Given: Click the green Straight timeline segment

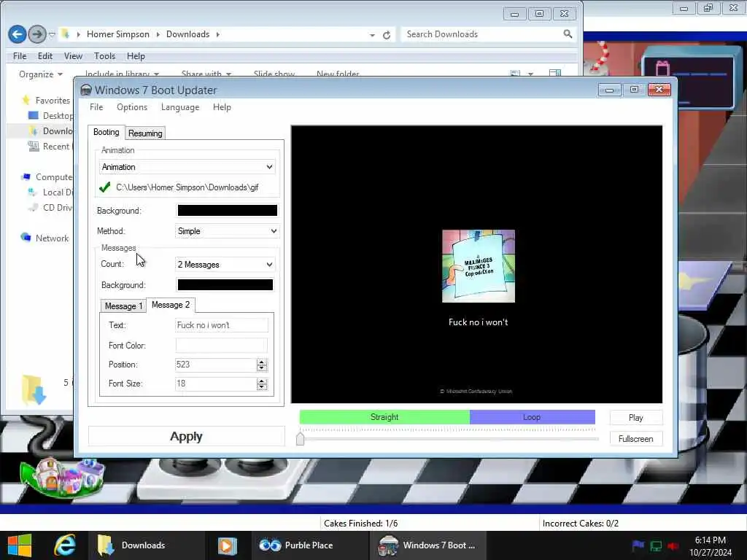Looking at the screenshot, I should (384, 417).
